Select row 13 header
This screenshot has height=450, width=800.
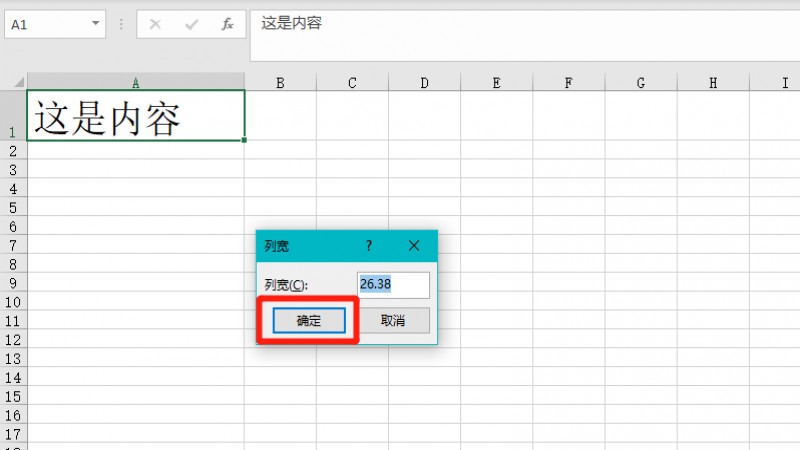tap(13, 358)
